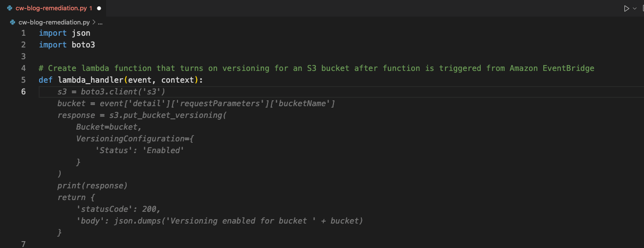
Task: Click the suggested print(response) line
Action: [x=92, y=185]
